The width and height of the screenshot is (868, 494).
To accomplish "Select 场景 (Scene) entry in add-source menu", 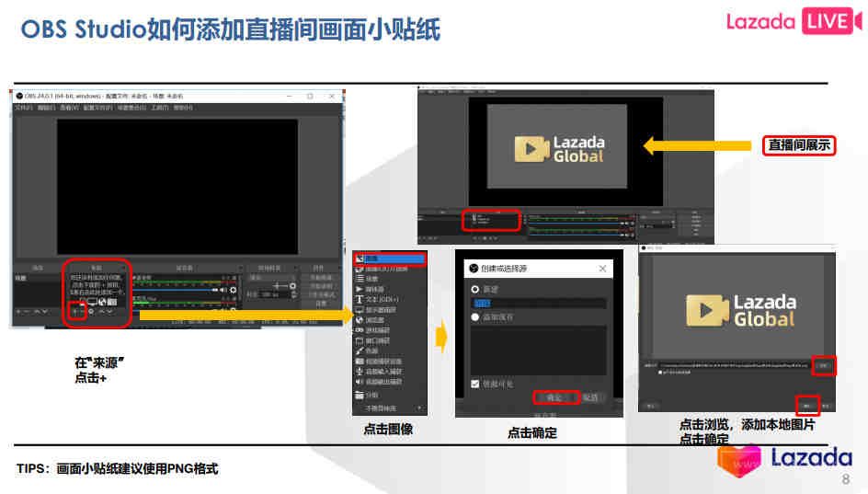I will 390,279.
